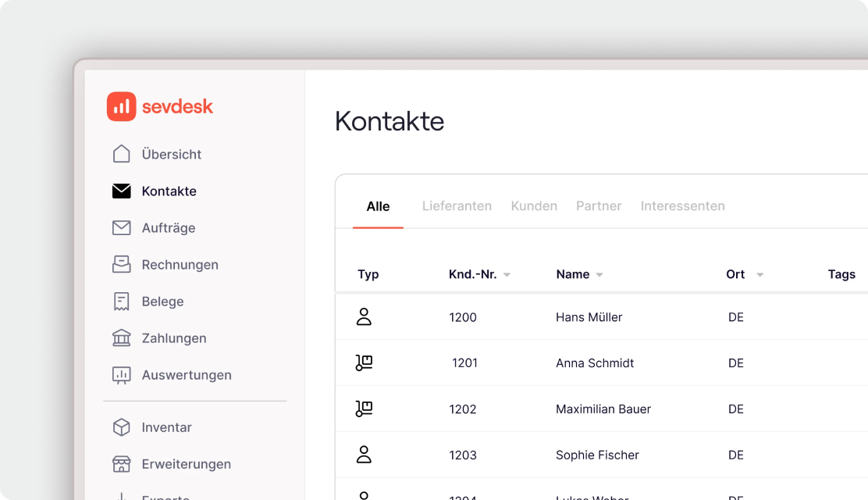Switch to the Interessenten tab
Image resolution: width=868 pixels, height=500 pixels.
point(682,206)
